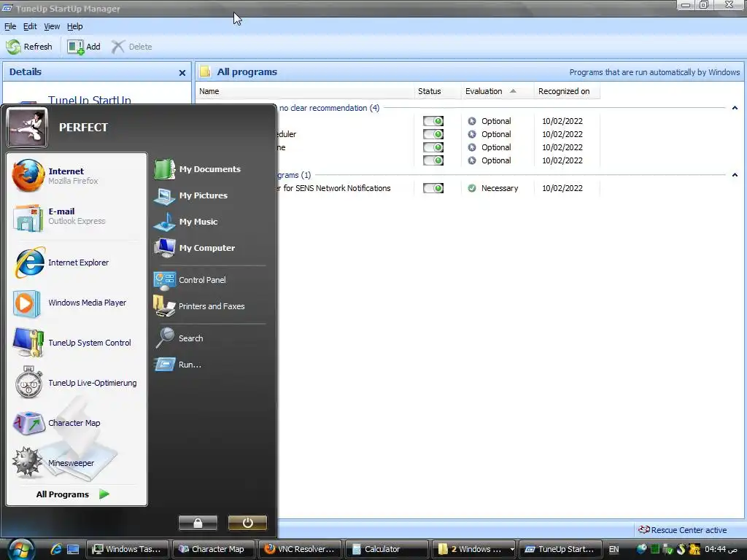
Task: Switch to Windows Task Manager taskbar button
Action: pyautogui.click(x=128, y=549)
